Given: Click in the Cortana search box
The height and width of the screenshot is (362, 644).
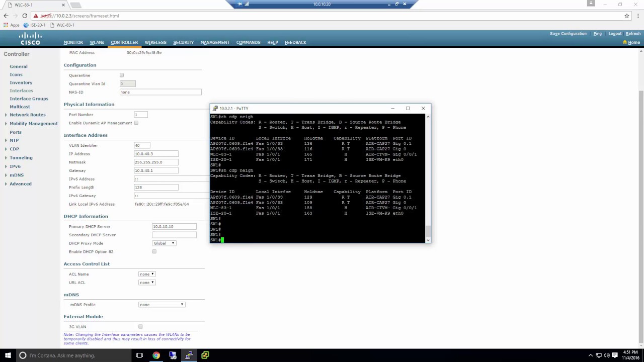Looking at the screenshot, I should pos(73,355).
